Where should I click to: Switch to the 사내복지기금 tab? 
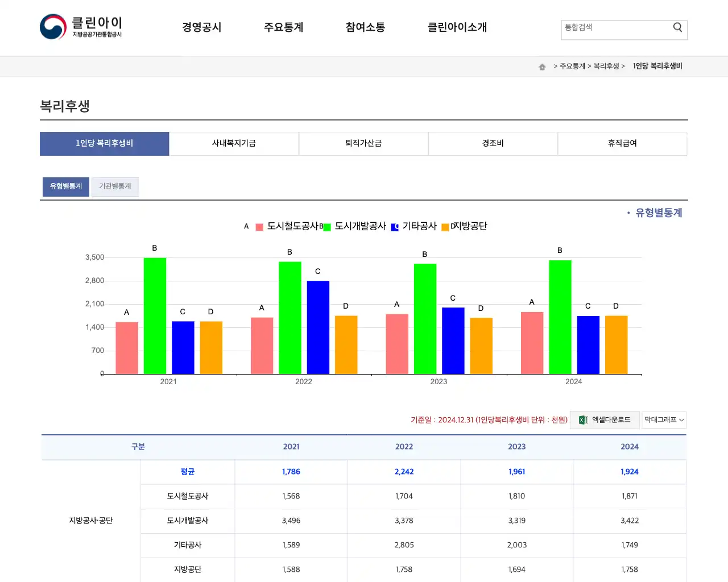[x=234, y=143]
